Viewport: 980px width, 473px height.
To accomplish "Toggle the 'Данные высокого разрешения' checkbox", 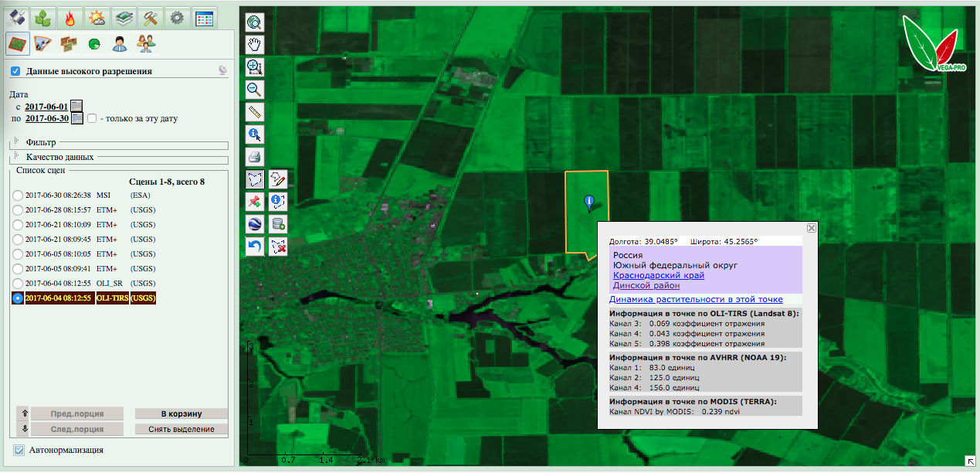I will pyautogui.click(x=15, y=71).
